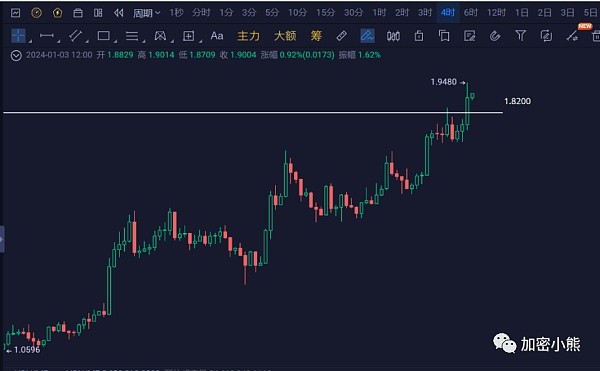The height and width of the screenshot is (371, 600).
Task: Switch to the 3时 timeframe
Action: 425,13
